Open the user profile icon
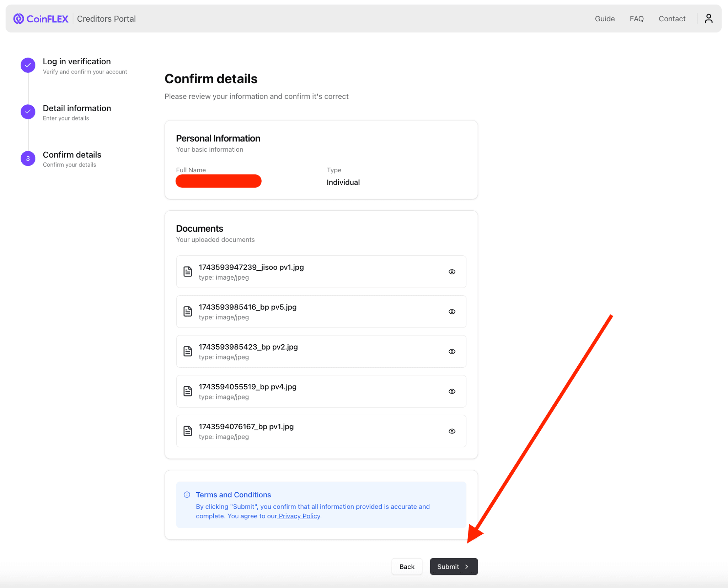This screenshot has width=728, height=588. (708, 18)
